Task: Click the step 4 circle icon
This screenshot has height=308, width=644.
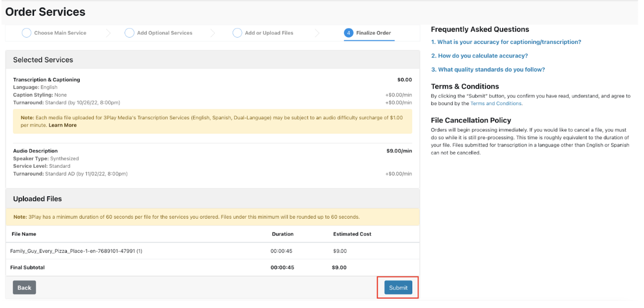Action: pos(349,33)
